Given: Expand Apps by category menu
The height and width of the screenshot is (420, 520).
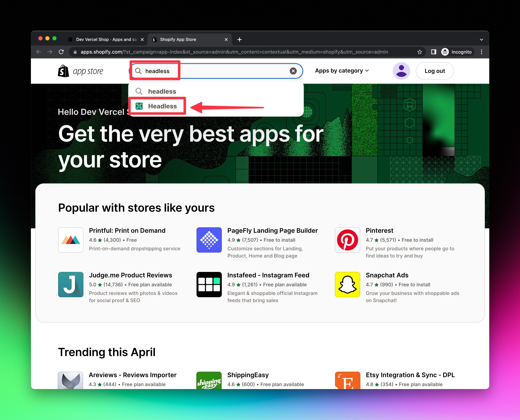Looking at the screenshot, I should click(342, 71).
